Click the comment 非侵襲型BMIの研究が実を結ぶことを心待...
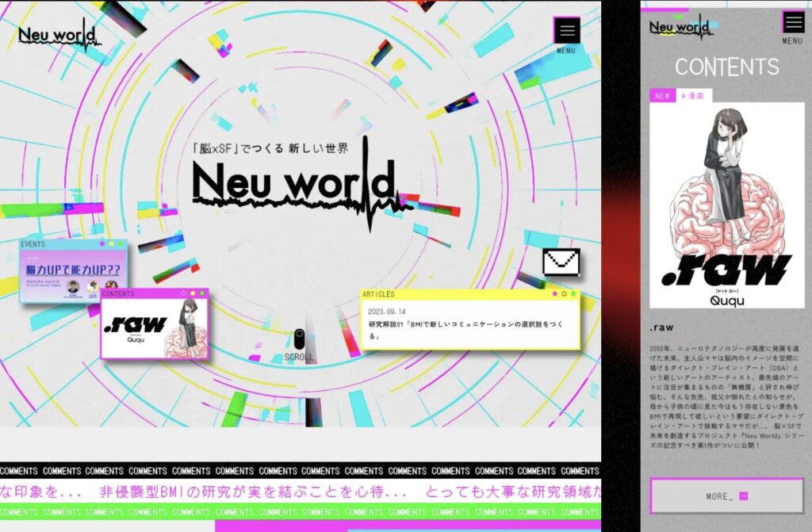Screen dimensions: 812x532 (x=253, y=491)
